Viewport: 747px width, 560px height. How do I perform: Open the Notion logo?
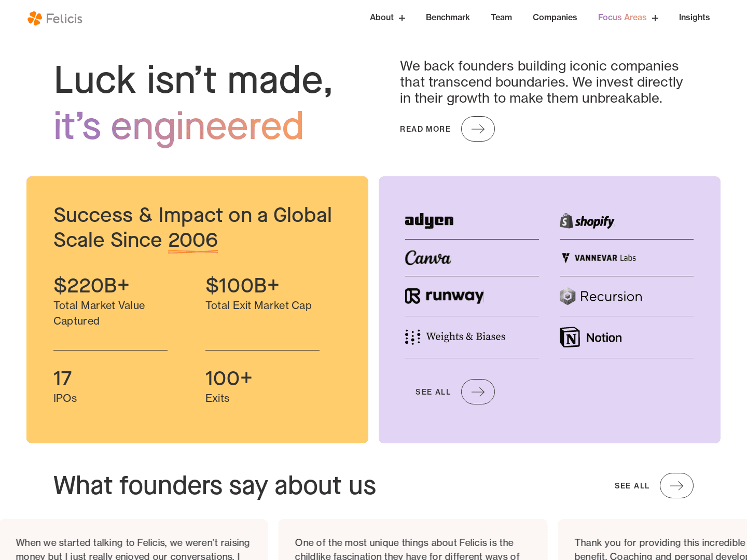coord(590,337)
